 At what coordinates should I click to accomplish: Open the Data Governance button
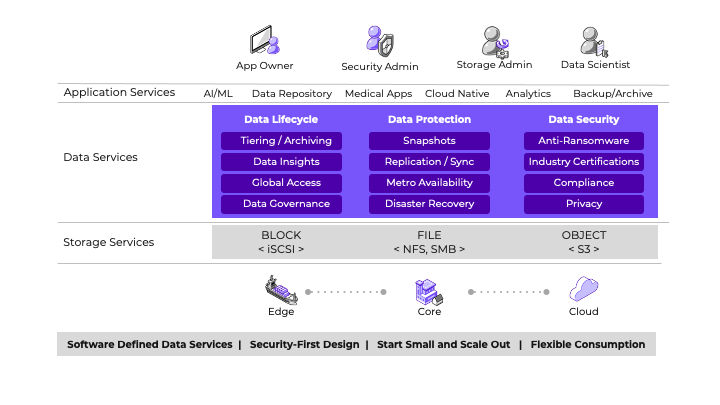281,204
